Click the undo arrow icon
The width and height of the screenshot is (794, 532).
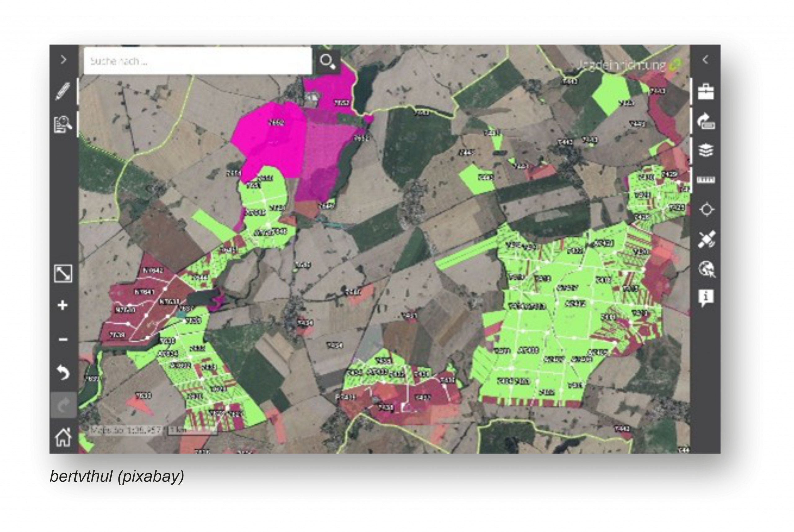coord(63,373)
